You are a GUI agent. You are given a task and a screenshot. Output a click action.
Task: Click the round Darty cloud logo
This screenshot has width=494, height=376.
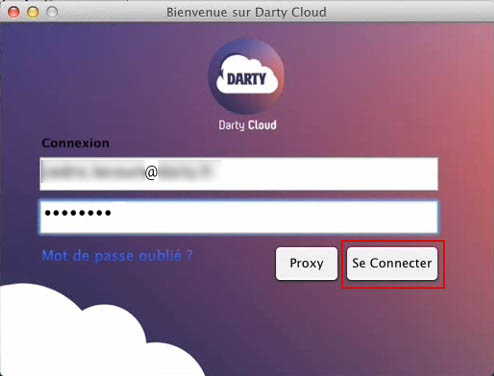tap(246, 77)
